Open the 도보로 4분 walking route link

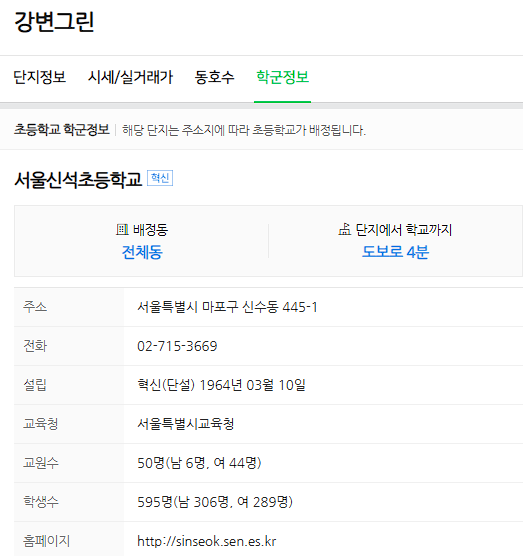[x=395, y=252]
